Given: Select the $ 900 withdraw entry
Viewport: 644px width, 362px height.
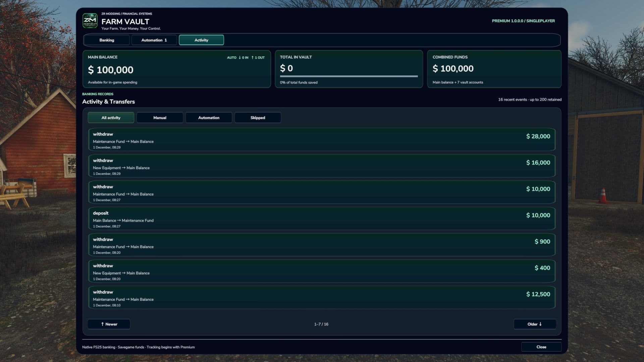Looking at the screenshot, I should [x=322, y=245].
